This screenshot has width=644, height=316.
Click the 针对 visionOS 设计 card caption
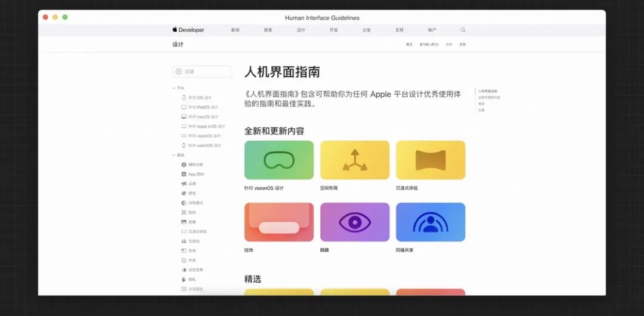point(264,188)
